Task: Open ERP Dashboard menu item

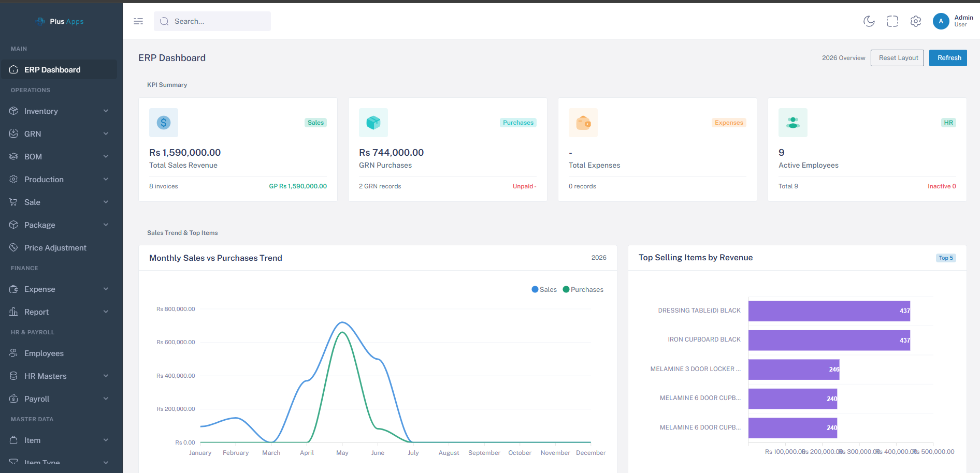Action: (x=59, y=69)
